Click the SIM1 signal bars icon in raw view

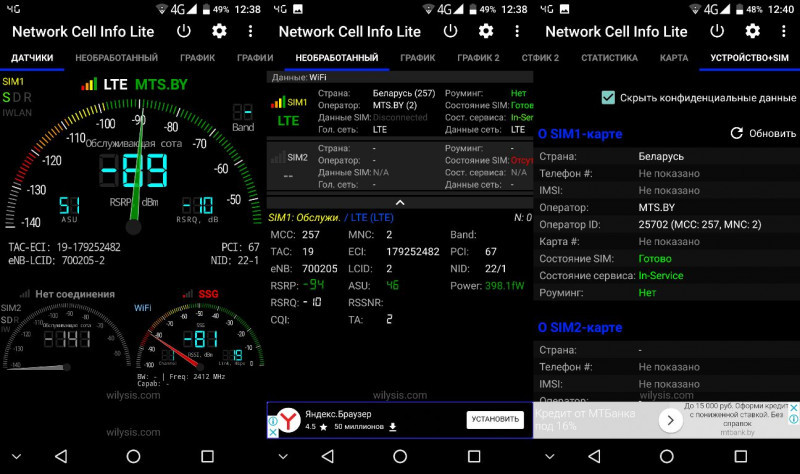pos(278,102)
